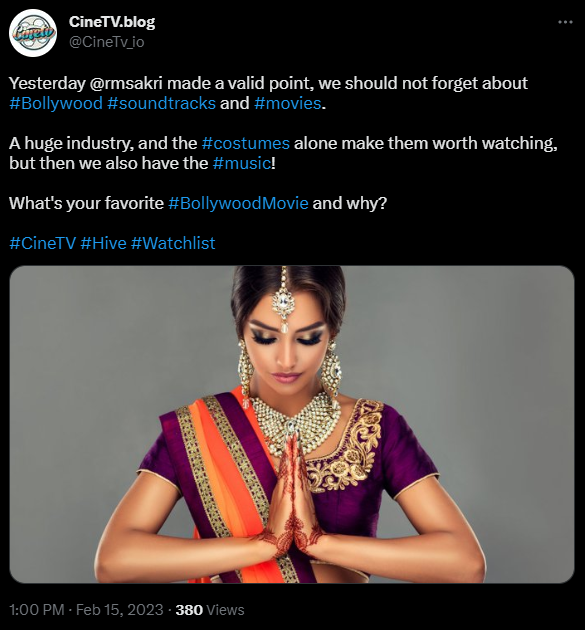Follow the #Hive hashtag
Viewport: 585px width, 630px height.
pos(103,243)
